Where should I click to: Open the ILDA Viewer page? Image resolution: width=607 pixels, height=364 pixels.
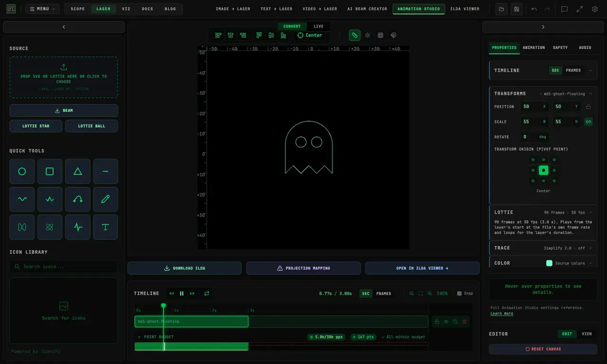click(x=465, y=9)
